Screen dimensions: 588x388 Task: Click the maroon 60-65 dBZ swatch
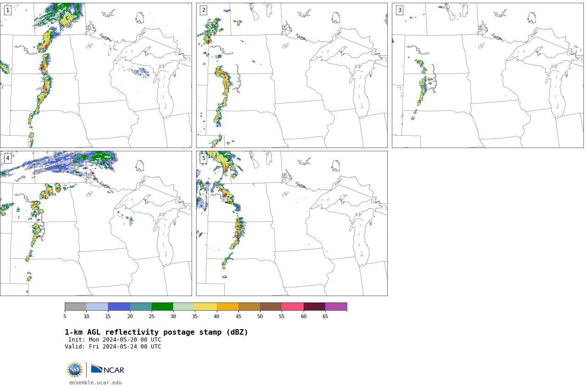pyautogui.click(x=314, y=307)
